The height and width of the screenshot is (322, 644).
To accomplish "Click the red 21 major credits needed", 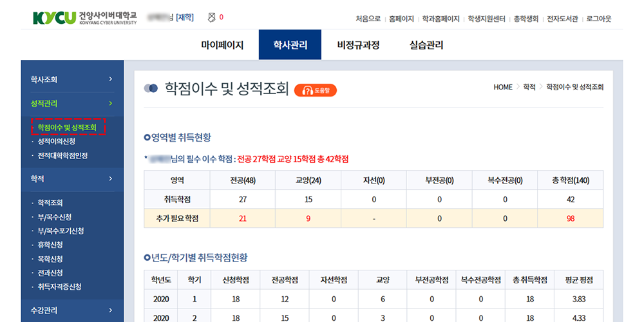I will click(243, 219).
